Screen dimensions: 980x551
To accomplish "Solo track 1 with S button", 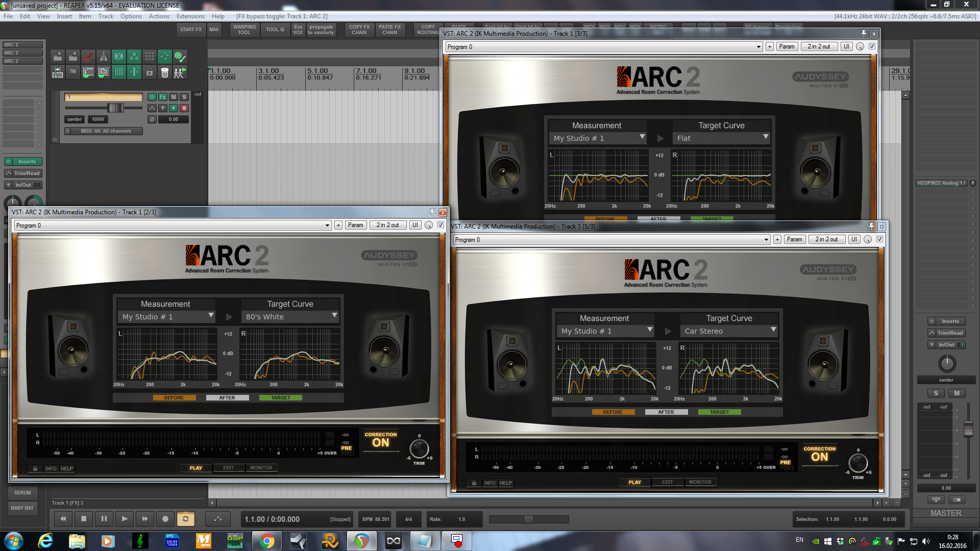I will (184, 97).
